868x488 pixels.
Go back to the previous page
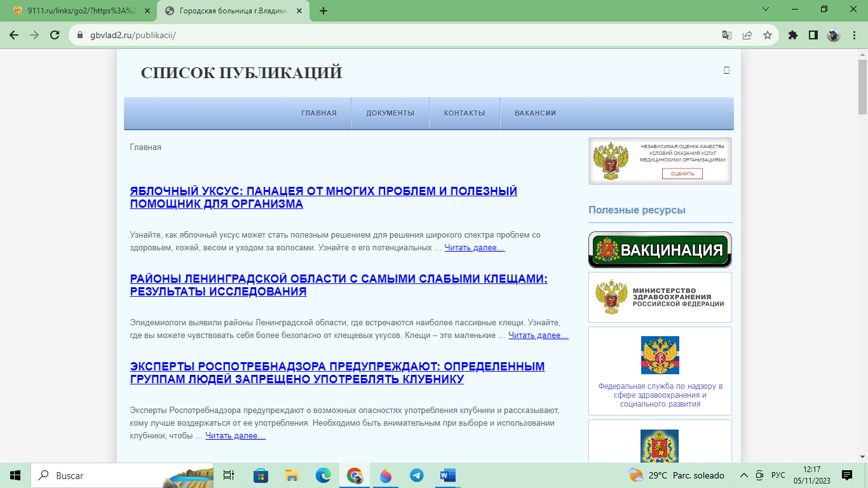(14, 35)
